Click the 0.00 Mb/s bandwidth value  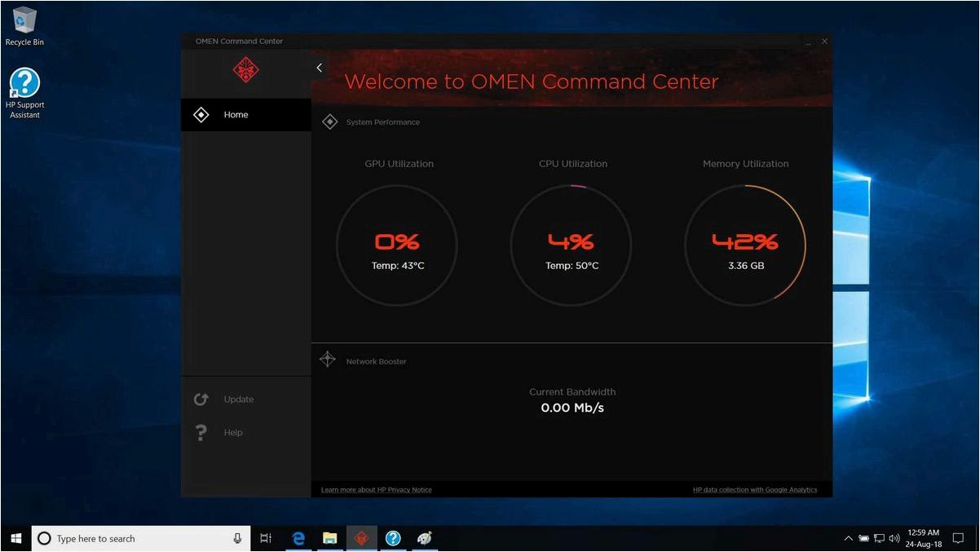coord(572,408)
